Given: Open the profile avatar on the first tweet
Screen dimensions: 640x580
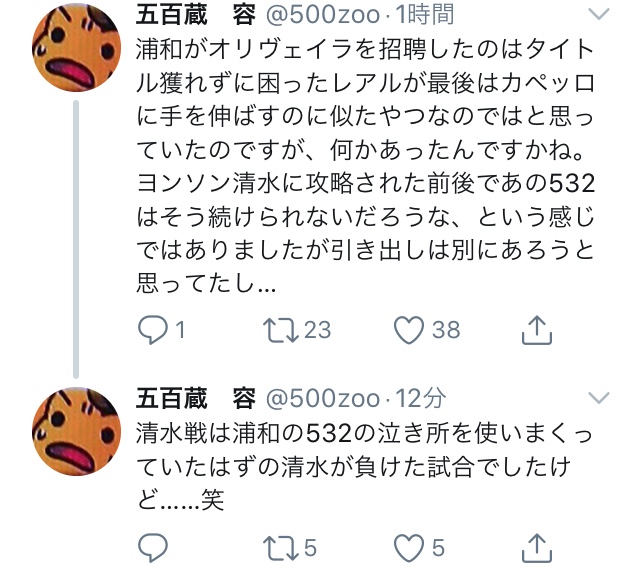Looking at the screenshot, I should (x=76, y=47).
